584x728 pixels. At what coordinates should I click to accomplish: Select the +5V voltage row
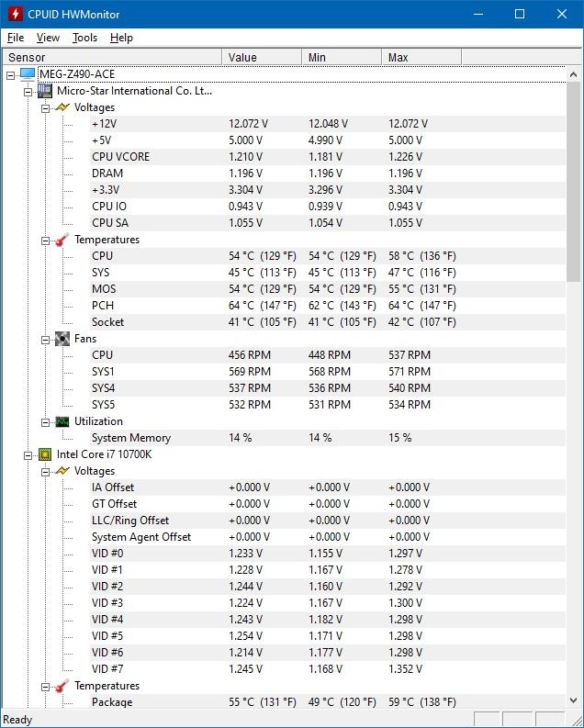(328, 140)
